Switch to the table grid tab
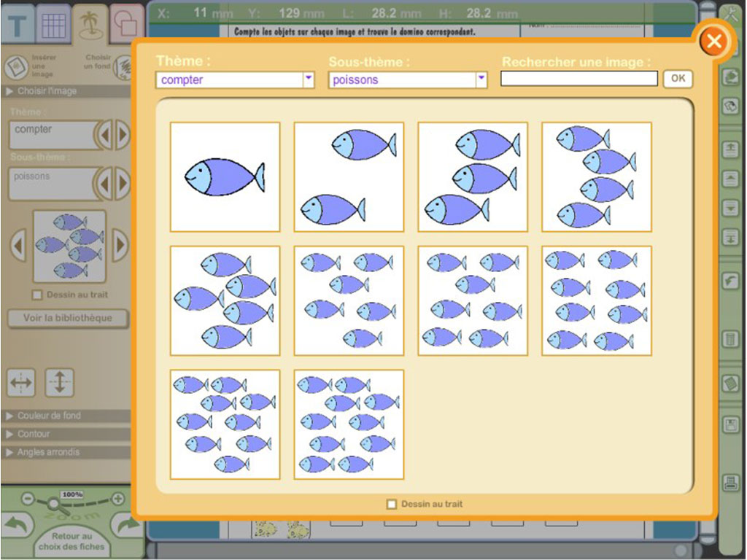Image resolution: width=747 pixels, height=560 pixels. pyautogui.click(x=53, y=26)
